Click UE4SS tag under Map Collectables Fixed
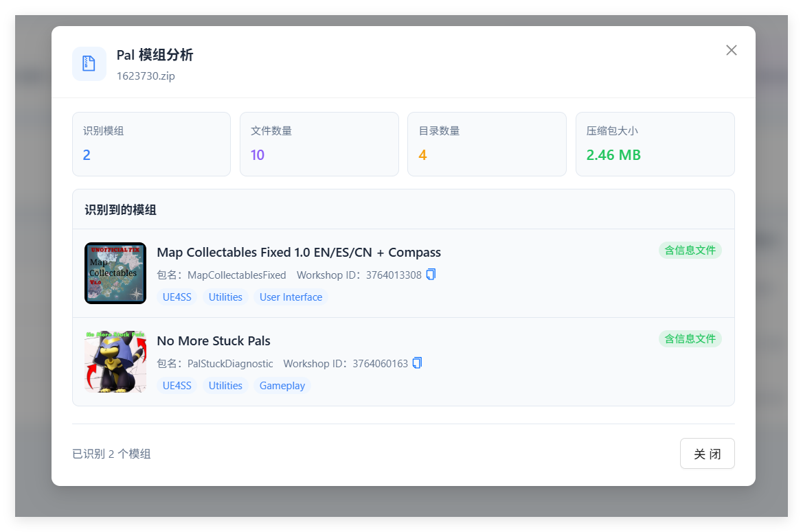Image resolution: width=803 pixels, height=532 pixels. tap(177, 297)
